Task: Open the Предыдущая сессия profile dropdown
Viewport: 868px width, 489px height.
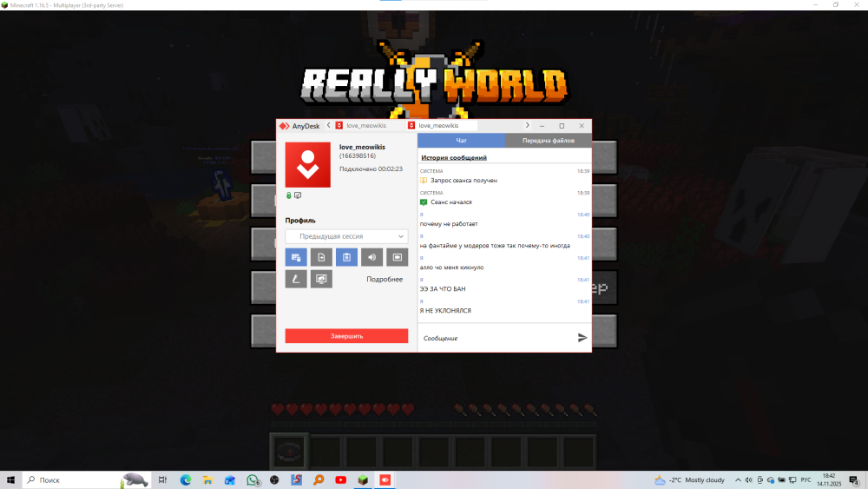Action: [x=346, y=236]
